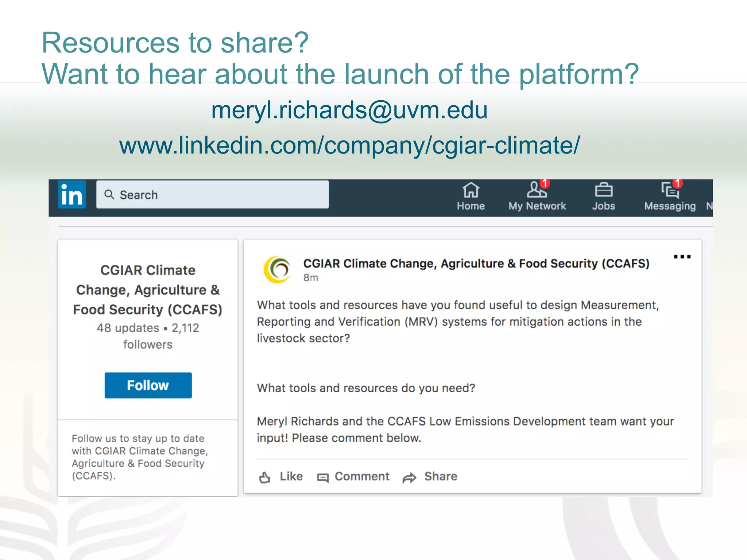747x560 pixels.
Task: Click the Like label
Action: [291, 477]
